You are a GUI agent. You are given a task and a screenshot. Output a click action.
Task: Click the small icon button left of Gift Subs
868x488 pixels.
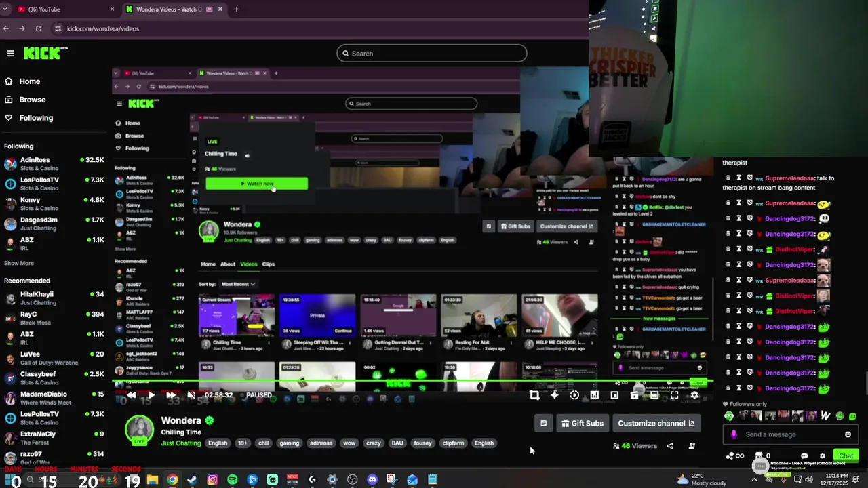543,424
